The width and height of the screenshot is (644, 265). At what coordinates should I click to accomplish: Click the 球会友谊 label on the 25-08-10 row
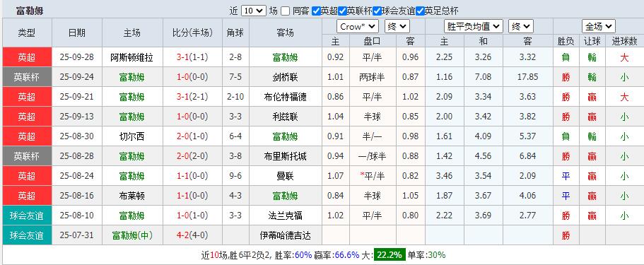pos(27,216)
